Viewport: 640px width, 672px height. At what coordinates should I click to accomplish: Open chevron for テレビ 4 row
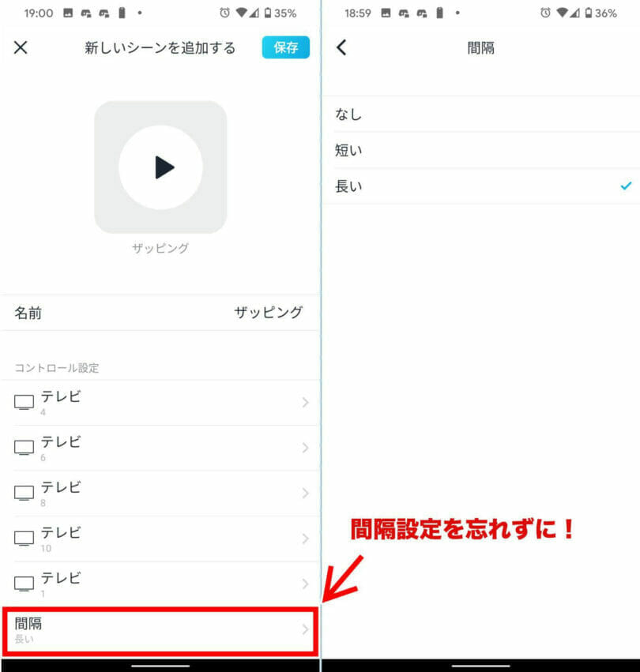click(306, 402)
